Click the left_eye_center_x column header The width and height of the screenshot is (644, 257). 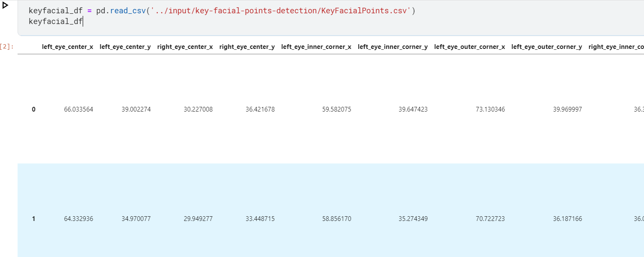point(67,46)
